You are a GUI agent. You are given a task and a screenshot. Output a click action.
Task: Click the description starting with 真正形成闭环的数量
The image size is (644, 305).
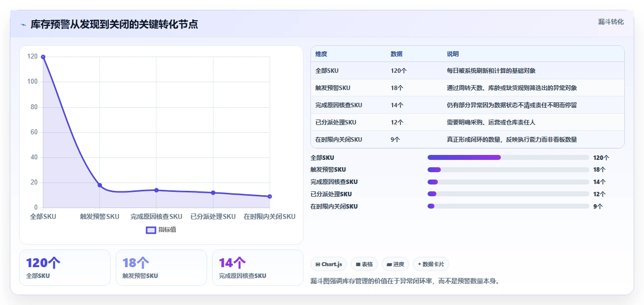512,140
